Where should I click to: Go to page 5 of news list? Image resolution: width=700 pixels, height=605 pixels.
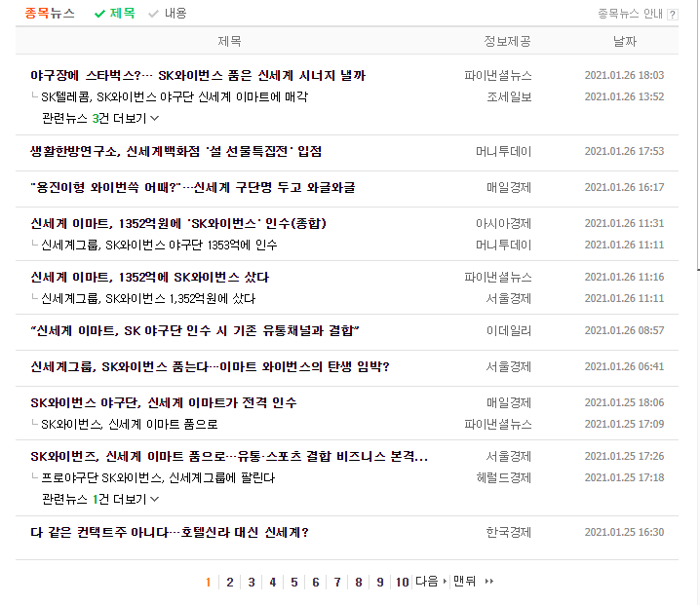294,582
